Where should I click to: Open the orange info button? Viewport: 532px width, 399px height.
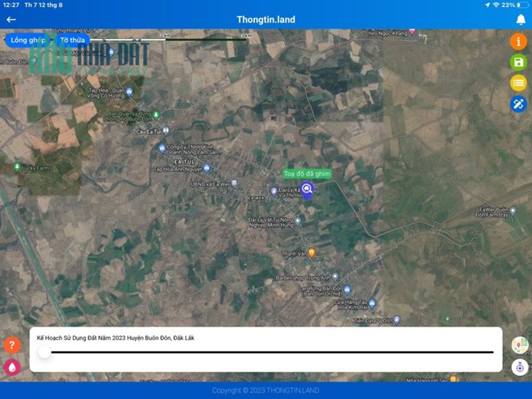(518, 41)
